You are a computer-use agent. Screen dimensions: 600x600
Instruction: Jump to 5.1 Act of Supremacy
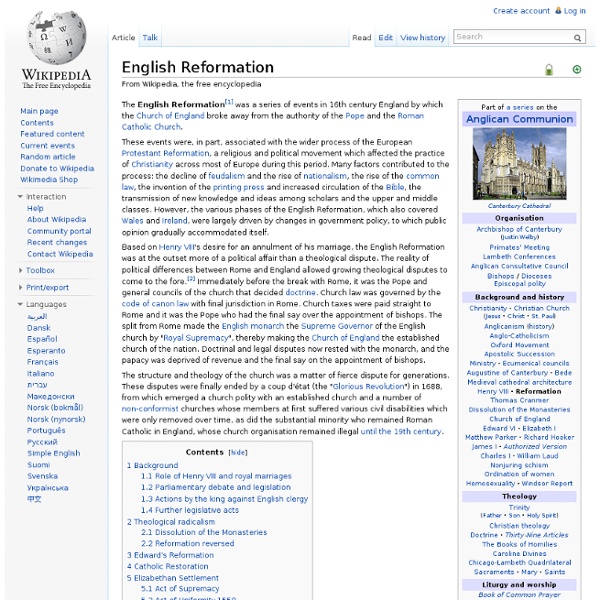(180, 589)
